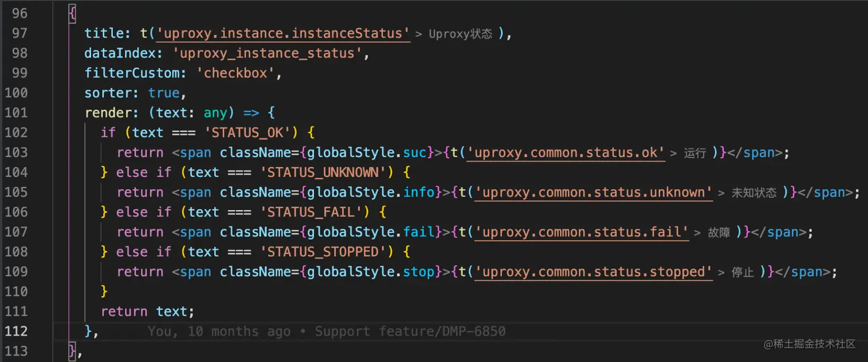Click the dataIndex property name
868x362 pixels.
[121, 53]
